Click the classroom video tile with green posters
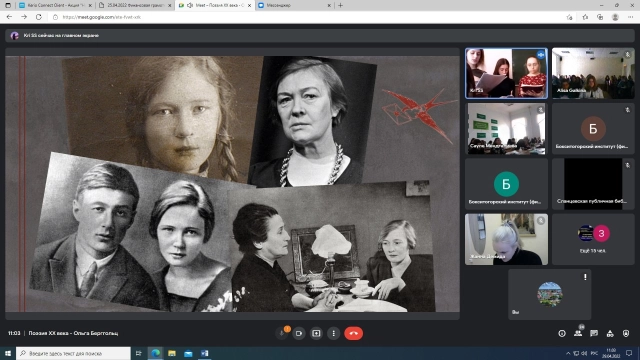640x360 pixels. coord(506,129)
